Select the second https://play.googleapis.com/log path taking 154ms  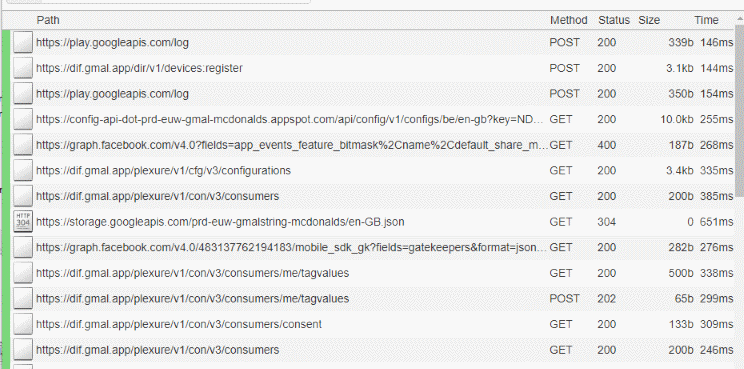click(112, 93)
